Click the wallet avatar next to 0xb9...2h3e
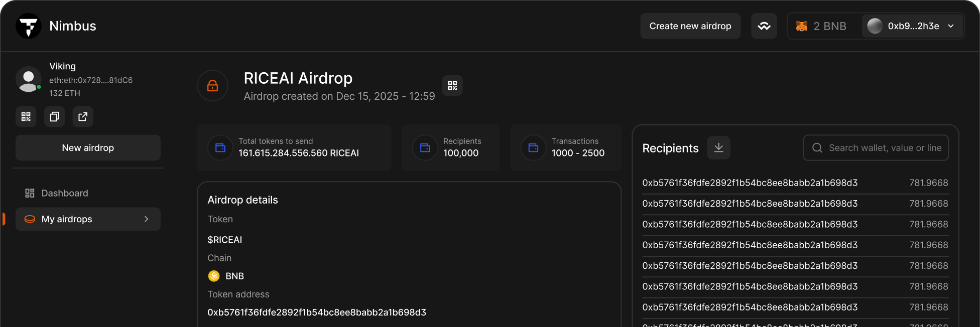980x327 pixels. click(x=875, y=26)
